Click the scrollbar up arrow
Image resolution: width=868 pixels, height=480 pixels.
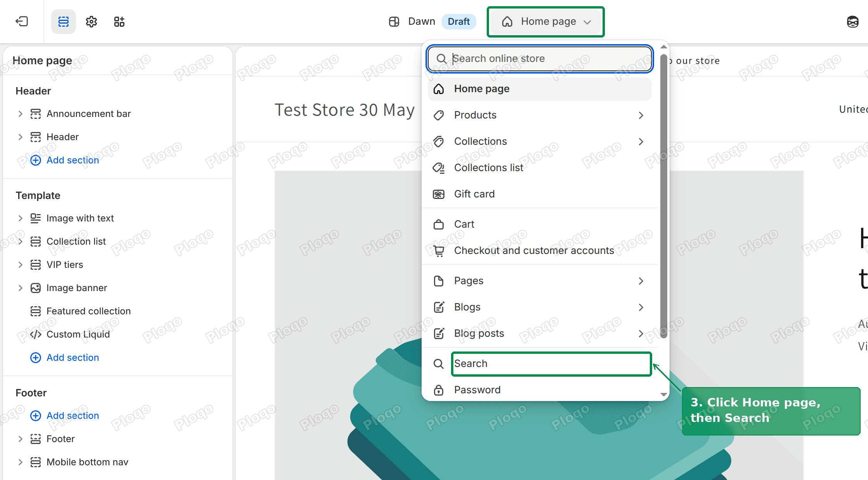663,47
